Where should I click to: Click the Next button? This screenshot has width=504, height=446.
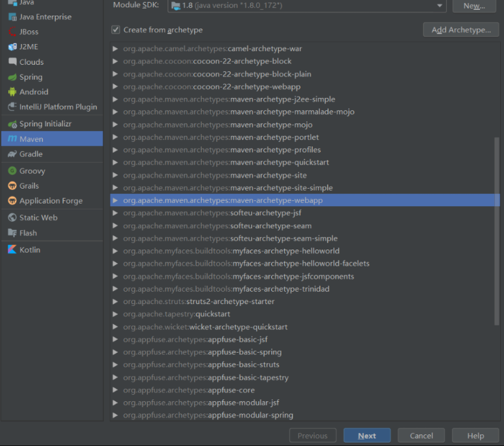(x=367, y=436)
